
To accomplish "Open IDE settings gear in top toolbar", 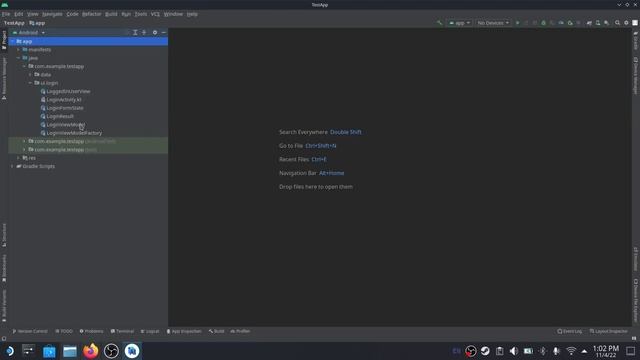I will click(626, 23).
